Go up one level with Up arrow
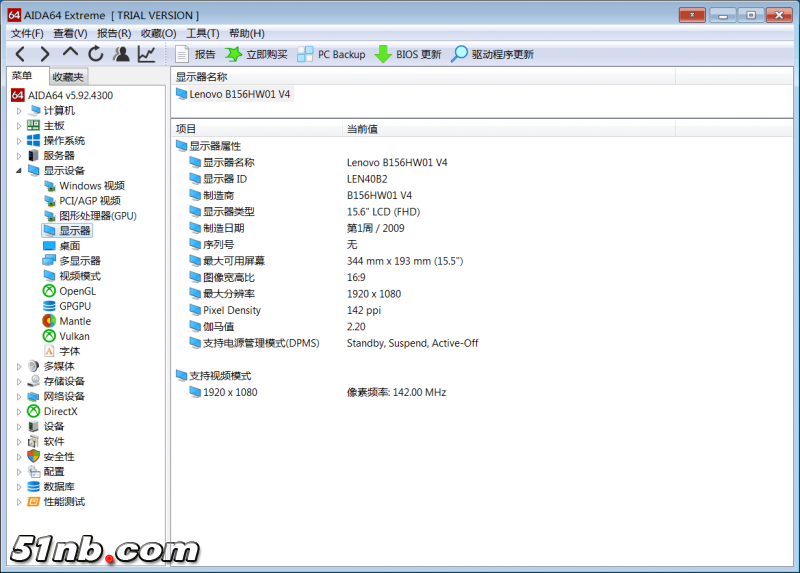The height and width of the screenshot is (573, 800). (x=70, y=53)
